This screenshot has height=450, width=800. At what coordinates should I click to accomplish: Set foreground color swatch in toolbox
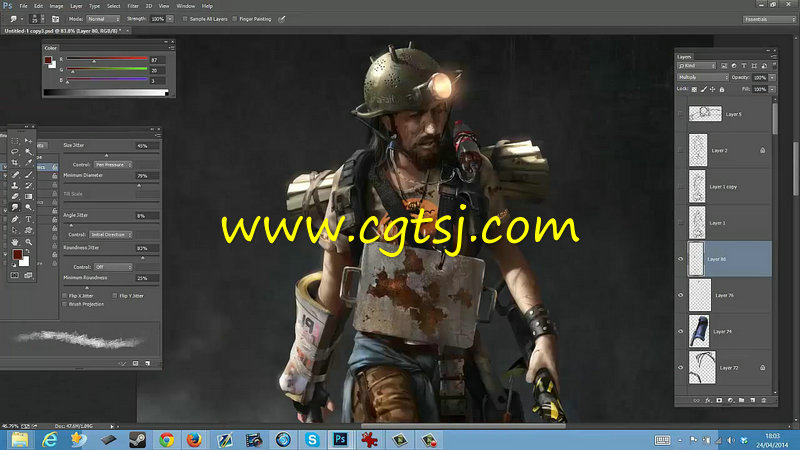pyautogui.click(x=17, y=254)
